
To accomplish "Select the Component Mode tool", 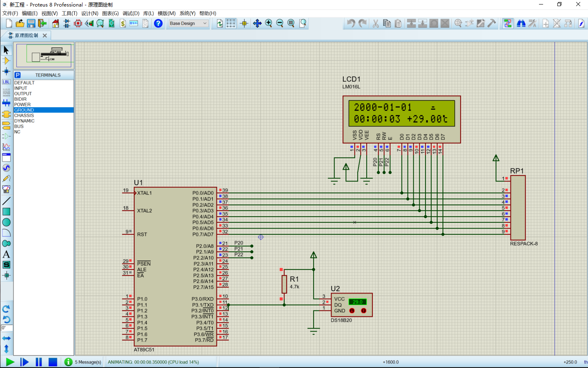I will click(6, 61).
